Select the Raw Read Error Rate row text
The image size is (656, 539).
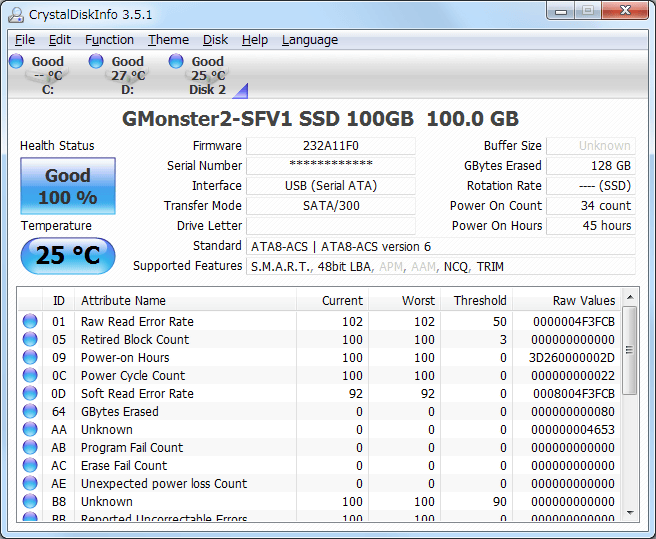137,321
